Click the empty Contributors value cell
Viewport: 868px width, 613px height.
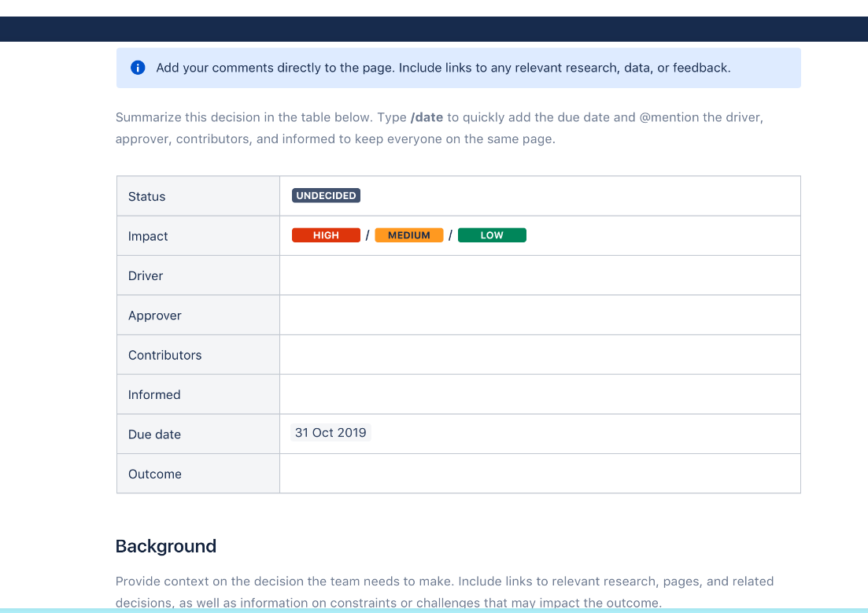point(541,355)
